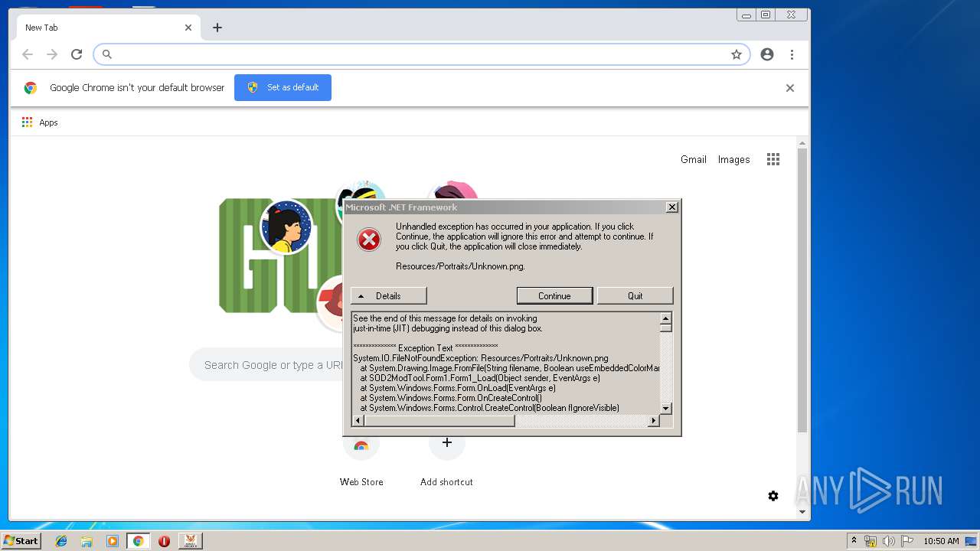Image resolution: width=980 pixels, height=551 pixels.
Task: Switch to Chrome in taskbar
Action: (x=139, y=541)
